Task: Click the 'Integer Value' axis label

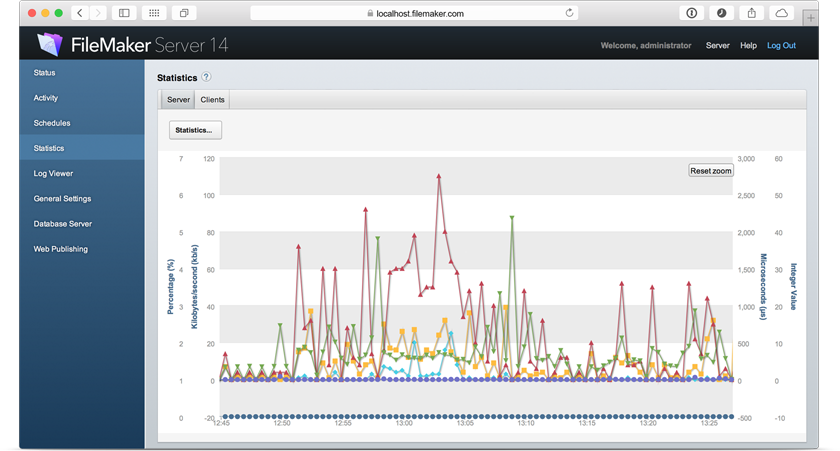Action: tap(793, 287)
